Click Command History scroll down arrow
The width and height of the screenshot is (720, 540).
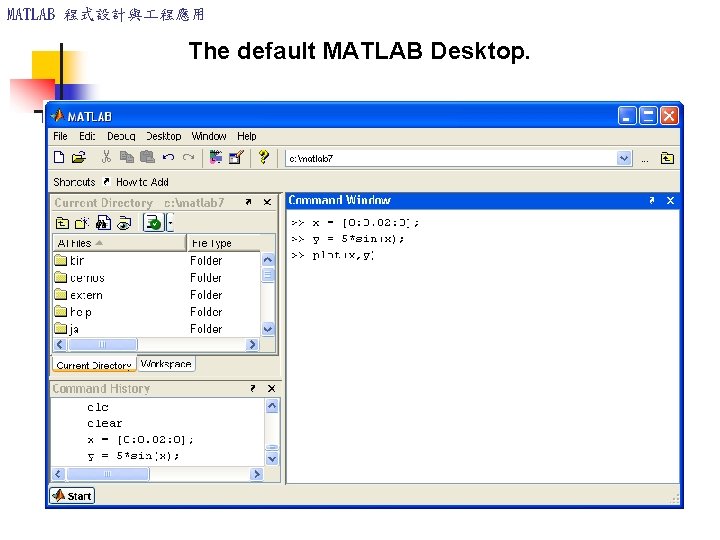click(x=272, y=458)
